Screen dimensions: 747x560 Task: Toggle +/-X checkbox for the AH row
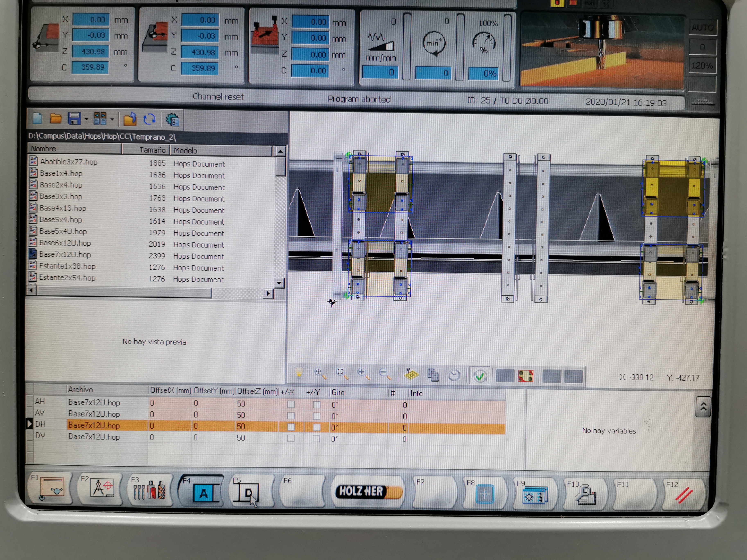[x=291, y=404]
